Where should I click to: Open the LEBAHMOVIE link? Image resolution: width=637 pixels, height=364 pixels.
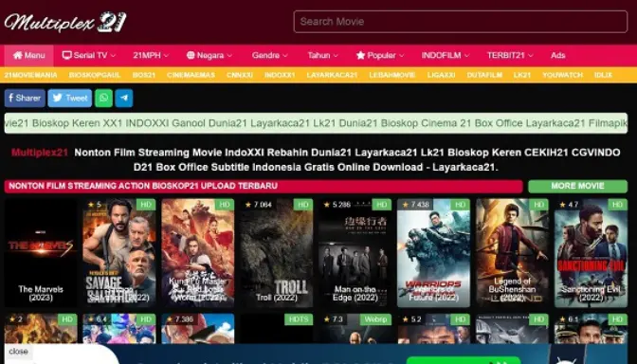coord(392,75)
